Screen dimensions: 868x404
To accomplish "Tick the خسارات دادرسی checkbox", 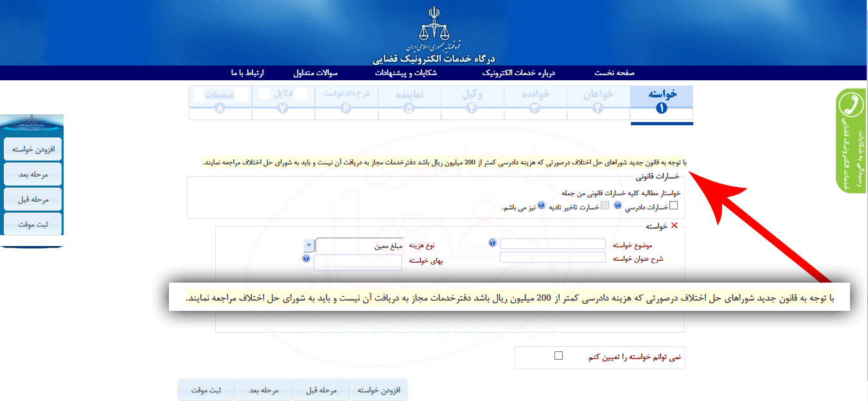I will pos(673,206).
